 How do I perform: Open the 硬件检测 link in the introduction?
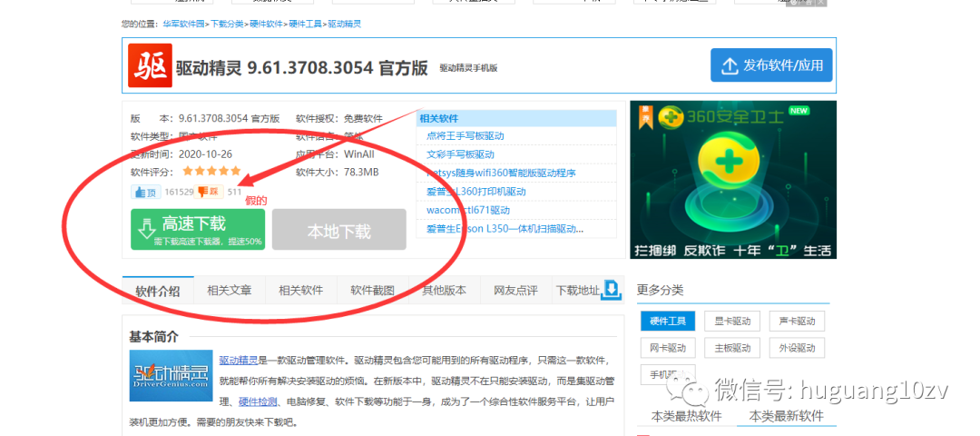[258, 401]
